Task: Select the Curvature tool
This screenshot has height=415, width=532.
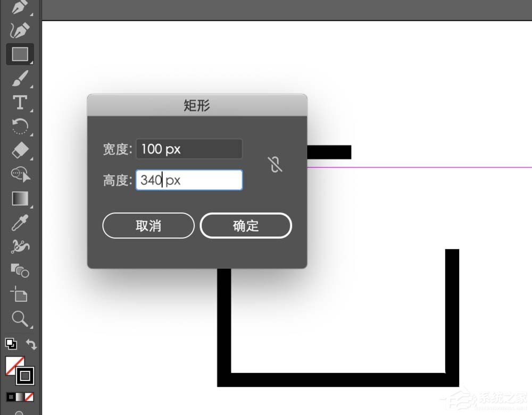Action: tap(20, 30)
